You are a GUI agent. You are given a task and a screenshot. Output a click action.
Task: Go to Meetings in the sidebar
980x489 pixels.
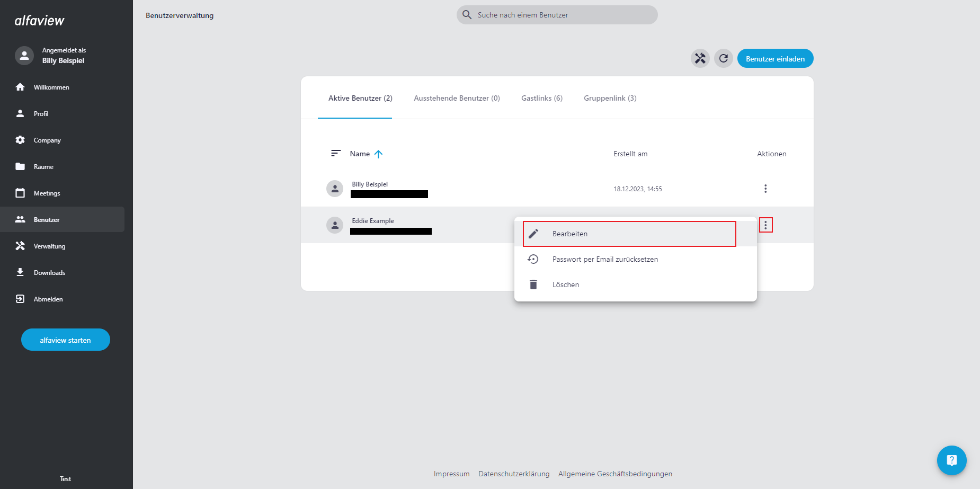pos(47,193)
